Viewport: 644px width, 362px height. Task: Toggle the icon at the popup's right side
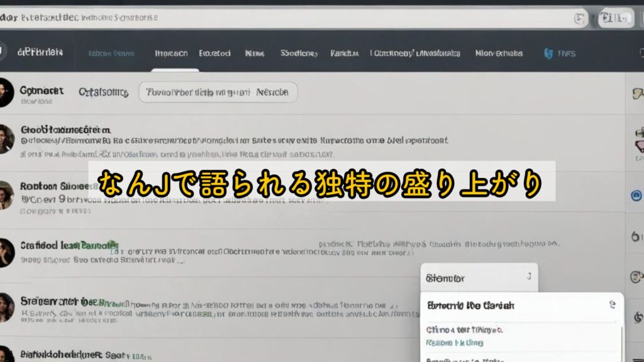coord(613,305)
